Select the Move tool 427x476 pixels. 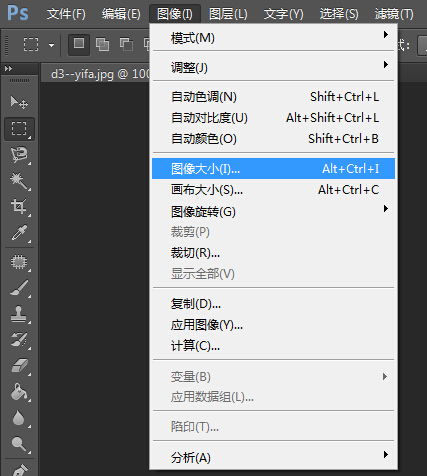point(19,102)
